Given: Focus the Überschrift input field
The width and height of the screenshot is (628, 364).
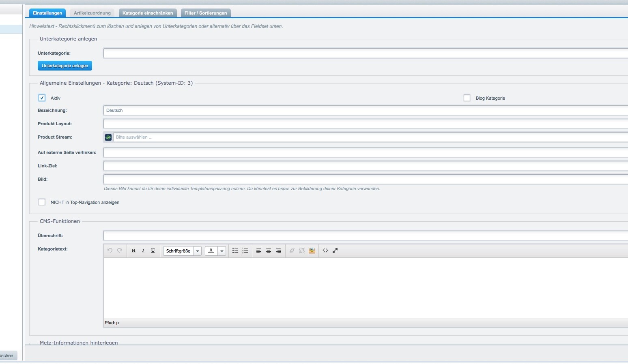Looking at the screenshot, I should (366, 236).
